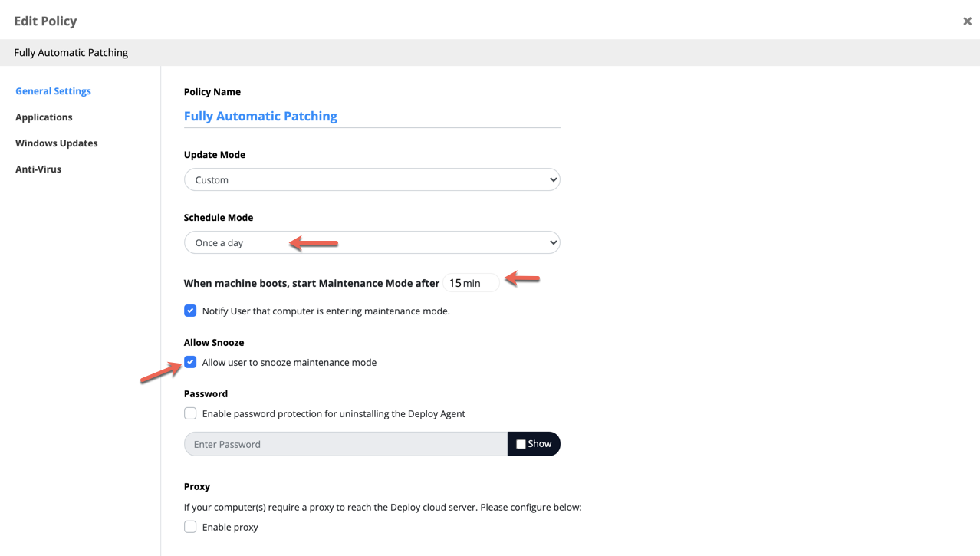Open the Anti-Virus section
This screenshot has height=556, width=980.
[38, 169]
